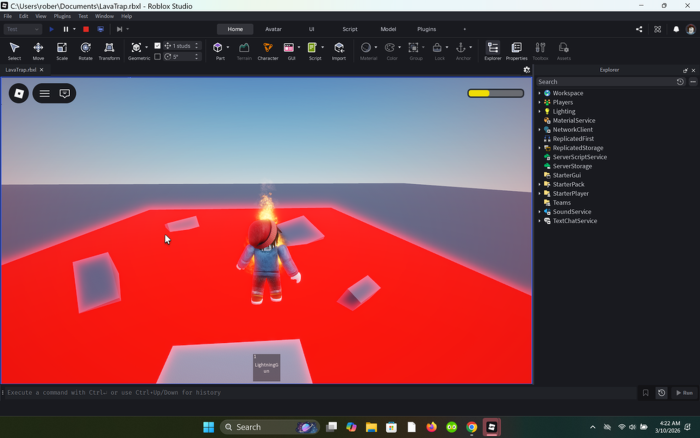This screenshot has height=438, width=700.
Task: Open the Import tool
Action: coord(339,51)
